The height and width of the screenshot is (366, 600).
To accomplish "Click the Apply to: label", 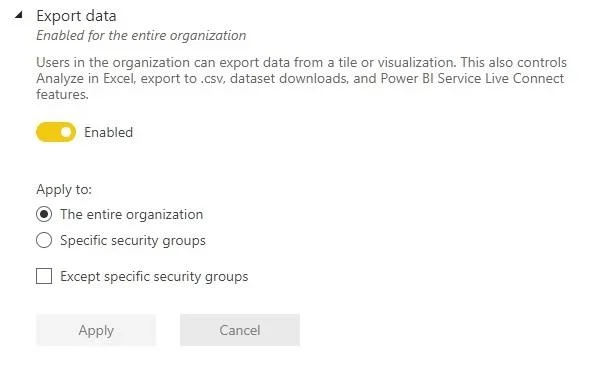I will [64, 190].
